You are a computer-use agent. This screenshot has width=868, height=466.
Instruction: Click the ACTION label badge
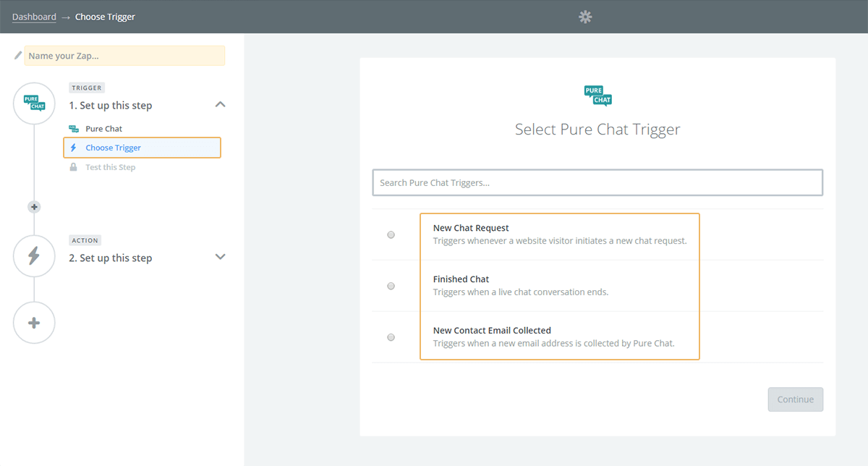85,240
